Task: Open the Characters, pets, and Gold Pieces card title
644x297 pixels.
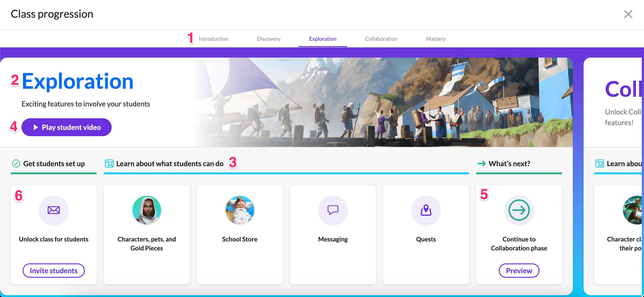Action: (147, 244)
